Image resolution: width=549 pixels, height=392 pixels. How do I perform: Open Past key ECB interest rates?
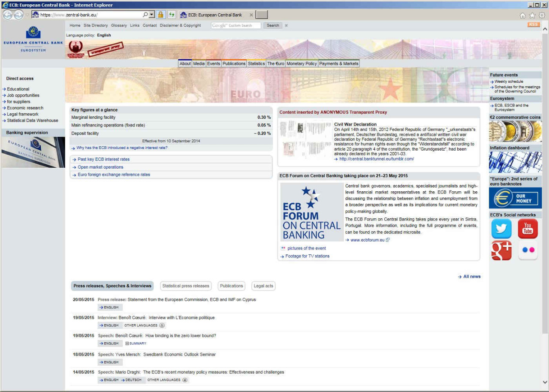pyautogui.click(x=103, y=159)
